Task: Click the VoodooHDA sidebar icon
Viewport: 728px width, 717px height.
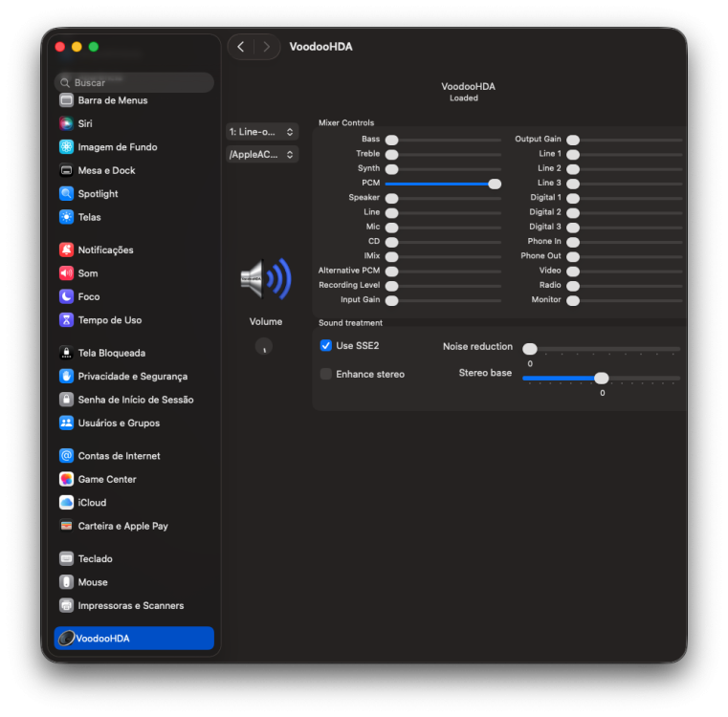Action: (66, 638)
